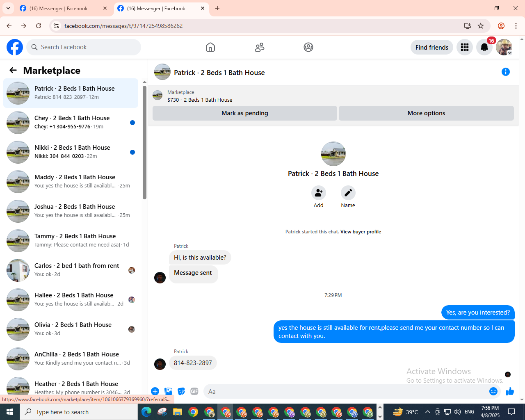Image resolution: width=525 pixels, height=420 pixels.
Task: Click the browser address bar URL
Action: point(123,26)
